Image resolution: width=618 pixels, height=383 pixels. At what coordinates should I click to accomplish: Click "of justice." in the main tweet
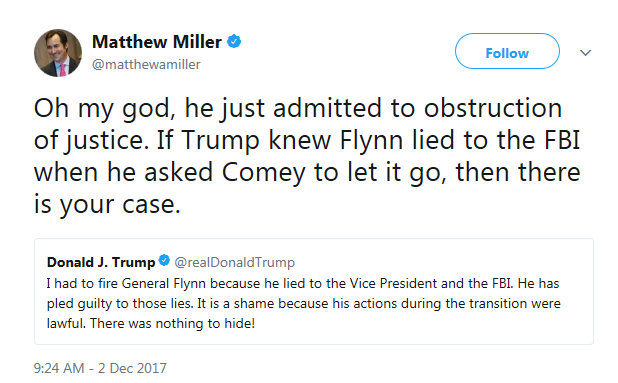coord(91,141)
